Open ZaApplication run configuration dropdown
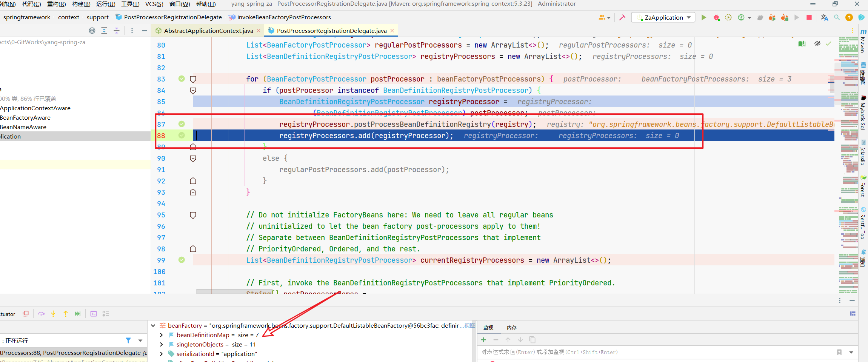This screenshot has height=362, width=868. pyautogui.click(x=663, y=17)
